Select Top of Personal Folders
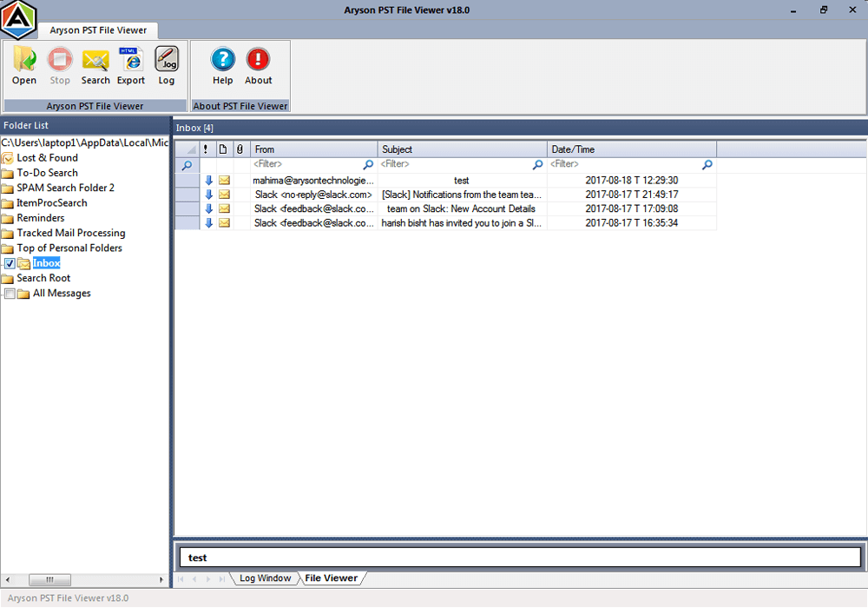 coord(69,248)
